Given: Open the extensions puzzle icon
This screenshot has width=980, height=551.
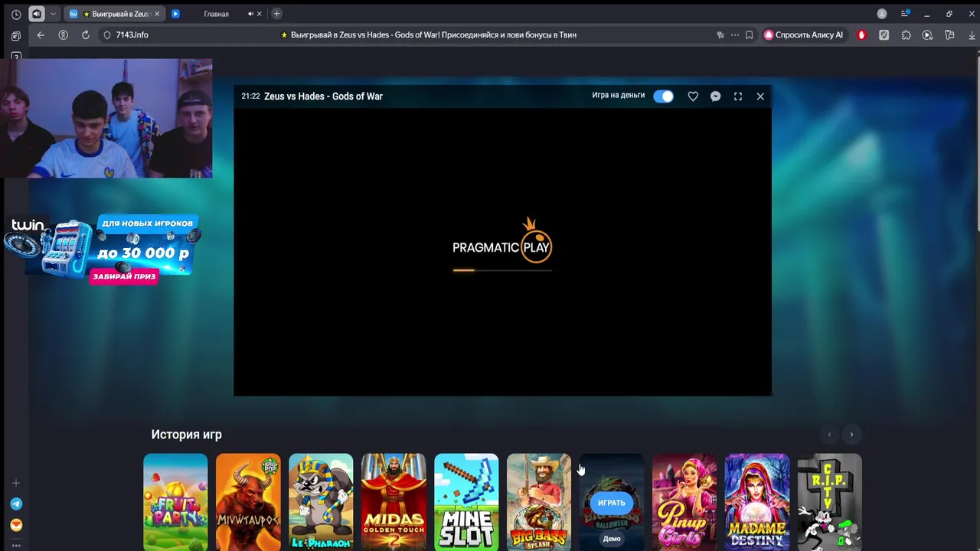Looking at the screenshot, I should (906, 35).
